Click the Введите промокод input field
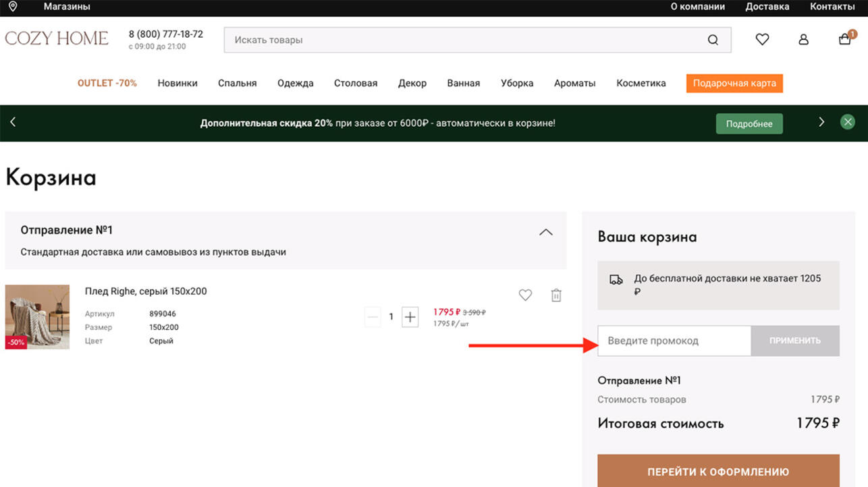868x487 pixels. click(674, 341)
